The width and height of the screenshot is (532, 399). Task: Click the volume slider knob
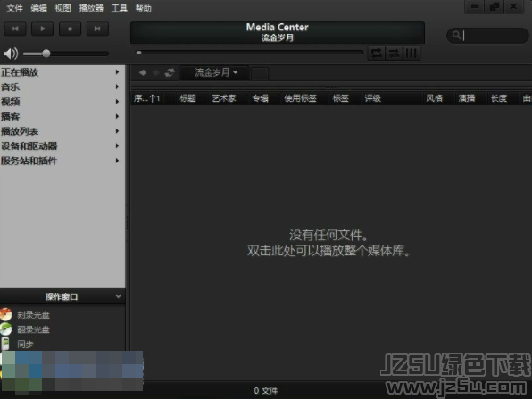[46, 54]
